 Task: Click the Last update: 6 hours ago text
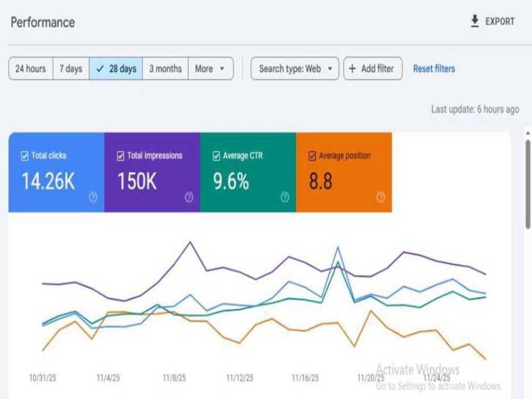[x=475, y=109]
